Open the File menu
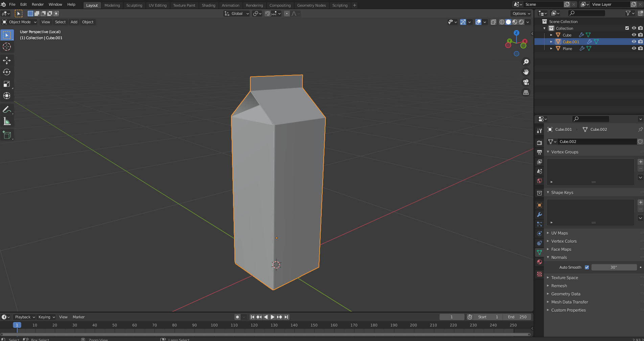 tap(12, 4)
